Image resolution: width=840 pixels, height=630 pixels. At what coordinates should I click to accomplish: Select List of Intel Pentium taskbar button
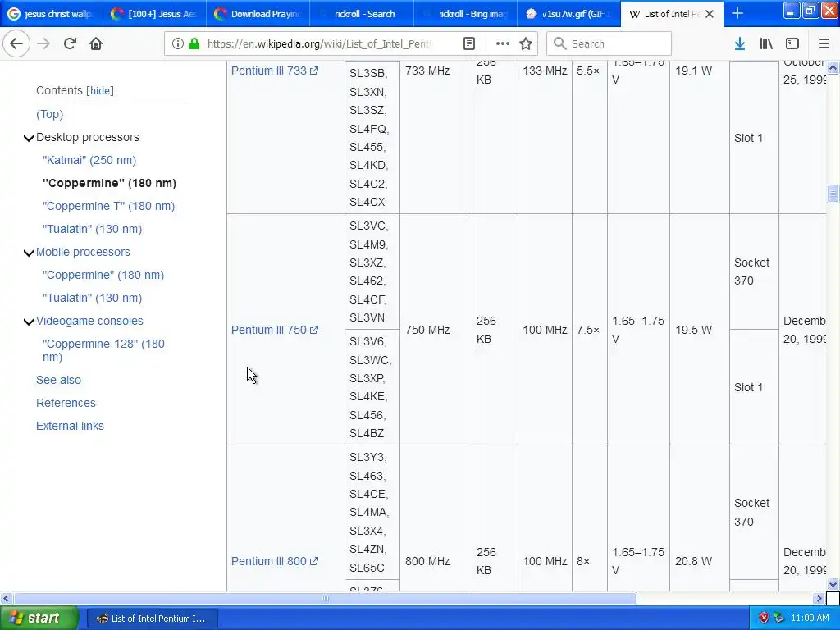click(x=152, y=619)
